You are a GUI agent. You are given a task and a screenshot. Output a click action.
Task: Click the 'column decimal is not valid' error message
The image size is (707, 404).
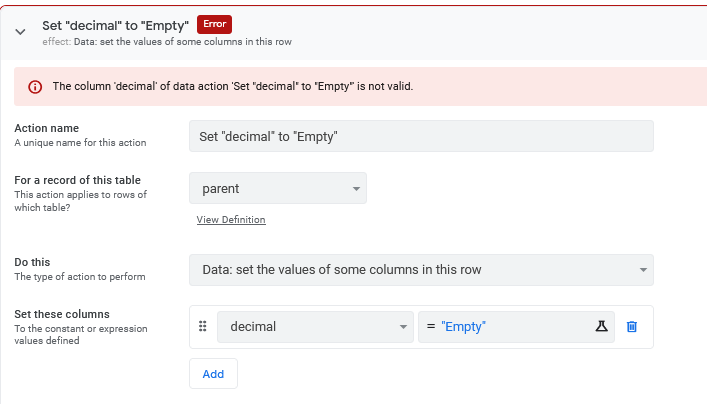click(x=233, y=86)
